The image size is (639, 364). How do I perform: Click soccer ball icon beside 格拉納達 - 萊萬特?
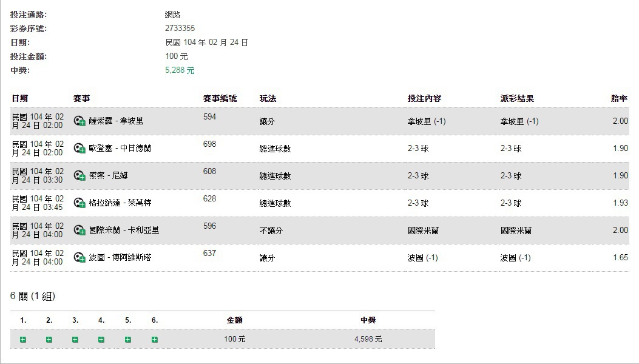79,203
